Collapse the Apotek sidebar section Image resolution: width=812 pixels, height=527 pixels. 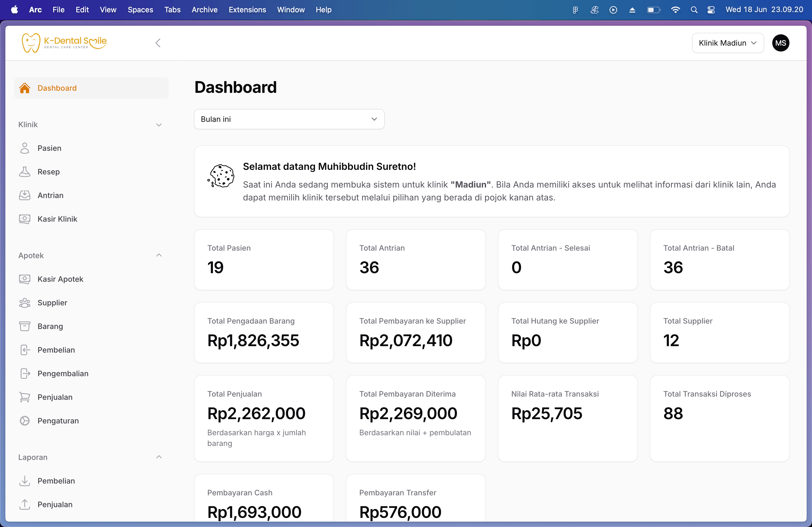159,255
